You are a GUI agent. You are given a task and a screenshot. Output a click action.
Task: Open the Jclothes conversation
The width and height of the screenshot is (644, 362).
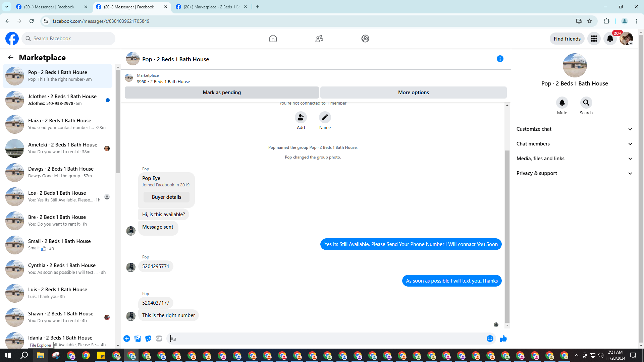point(58,100)
